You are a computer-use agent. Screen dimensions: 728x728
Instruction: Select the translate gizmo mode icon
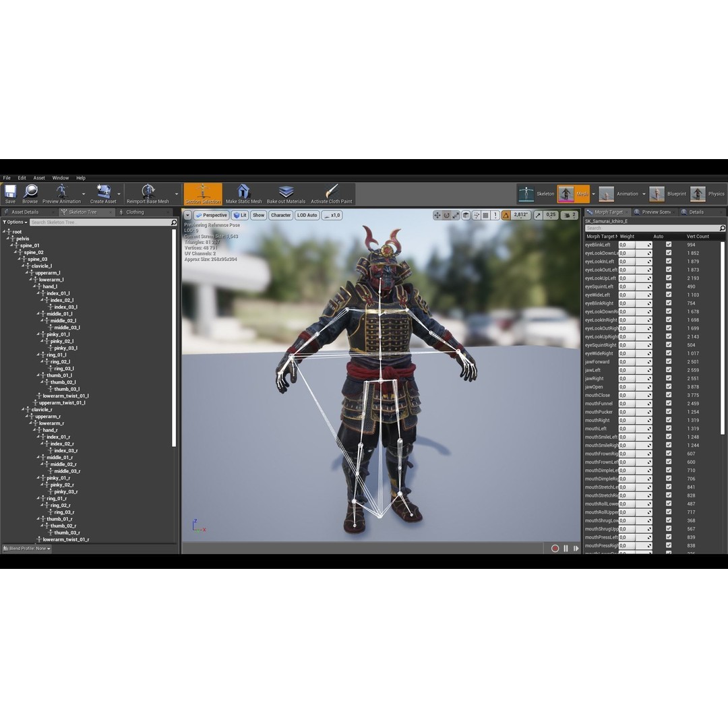click(437, 215)
